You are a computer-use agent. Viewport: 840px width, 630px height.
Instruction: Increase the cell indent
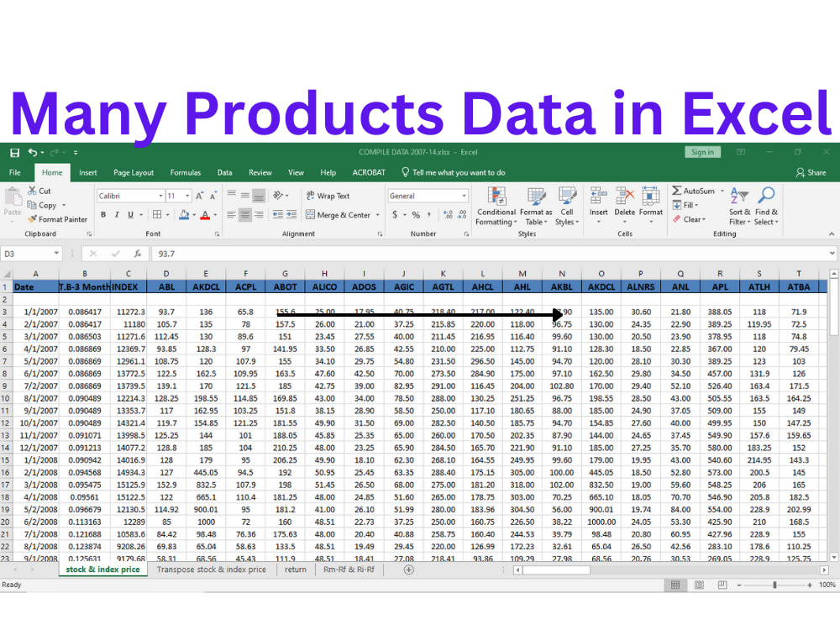pyautogui.click(x=291, y=215)
